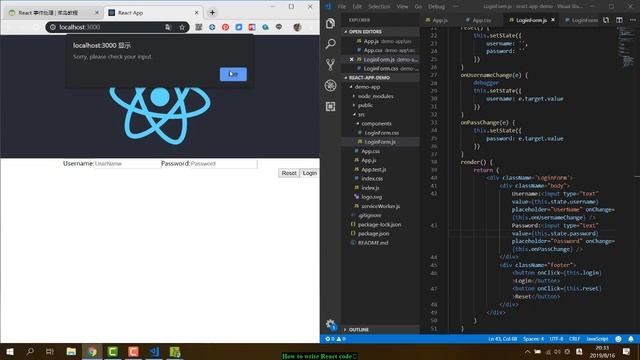Focus the Username input field

point(127,164)
